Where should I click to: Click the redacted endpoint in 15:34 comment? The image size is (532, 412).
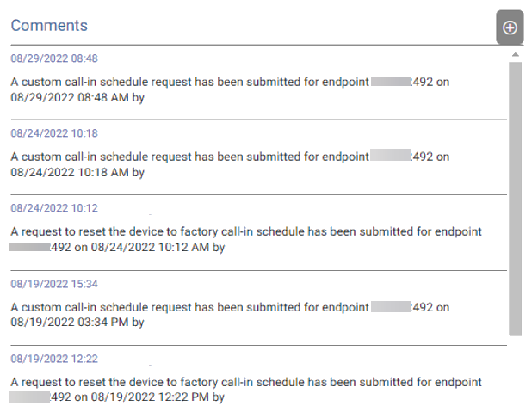pyautogui.click(x=391, y=307)
